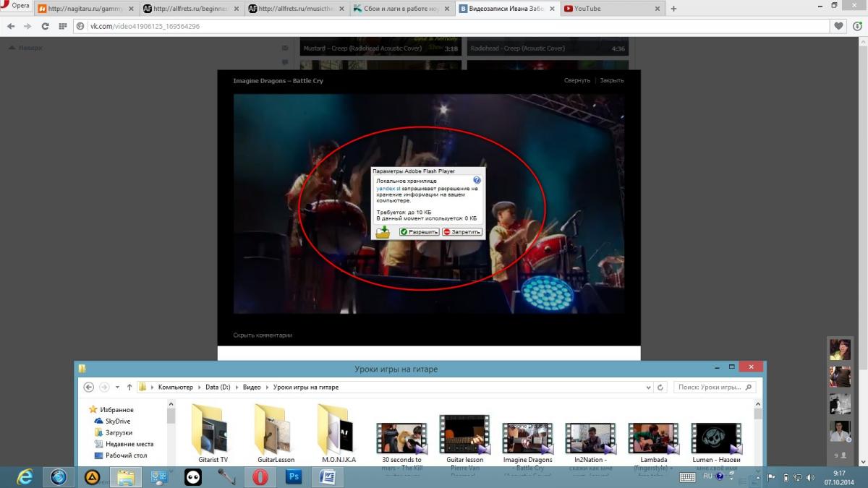Open Internet Explorer from the taskbar
868x488 pixels.
click(25, 476)
